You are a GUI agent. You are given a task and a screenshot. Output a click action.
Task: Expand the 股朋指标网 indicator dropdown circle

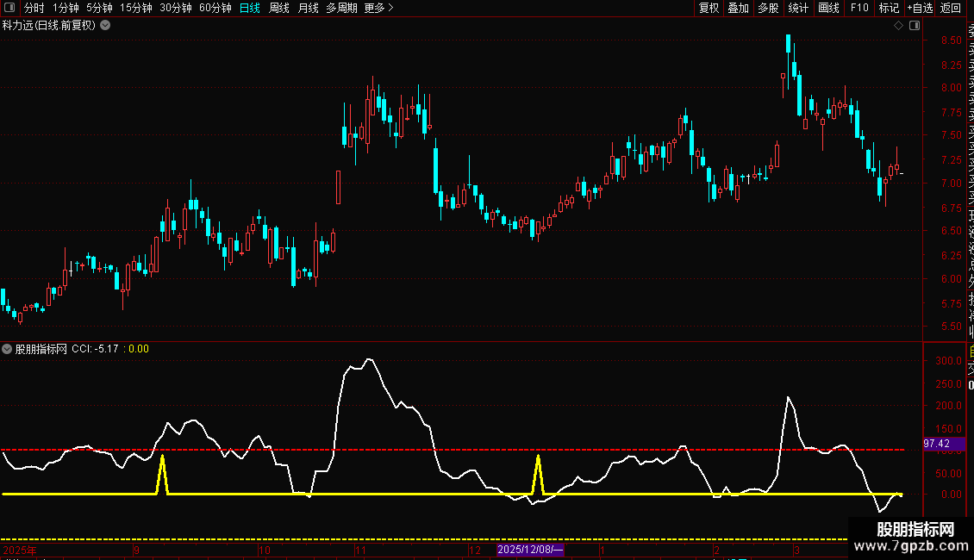click(7, 349)
